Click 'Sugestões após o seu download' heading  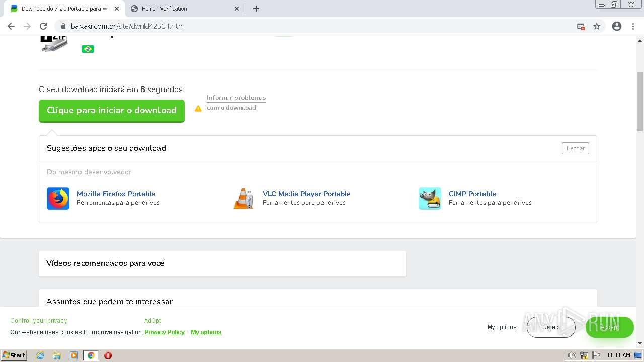[x=106, y=148]
